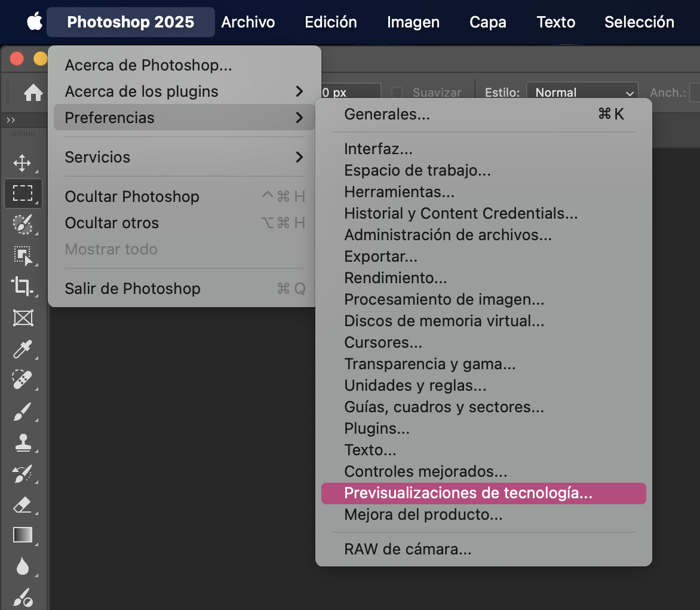
Task: Open Mejora del producto... preferences
Action: coord(483,514)
